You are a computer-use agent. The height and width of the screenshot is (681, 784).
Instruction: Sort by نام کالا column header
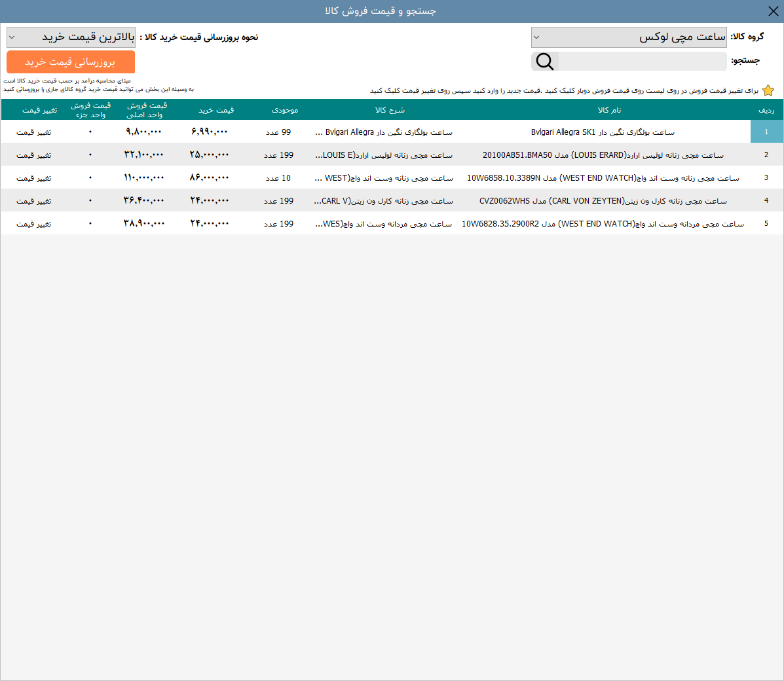click(610, 110)
